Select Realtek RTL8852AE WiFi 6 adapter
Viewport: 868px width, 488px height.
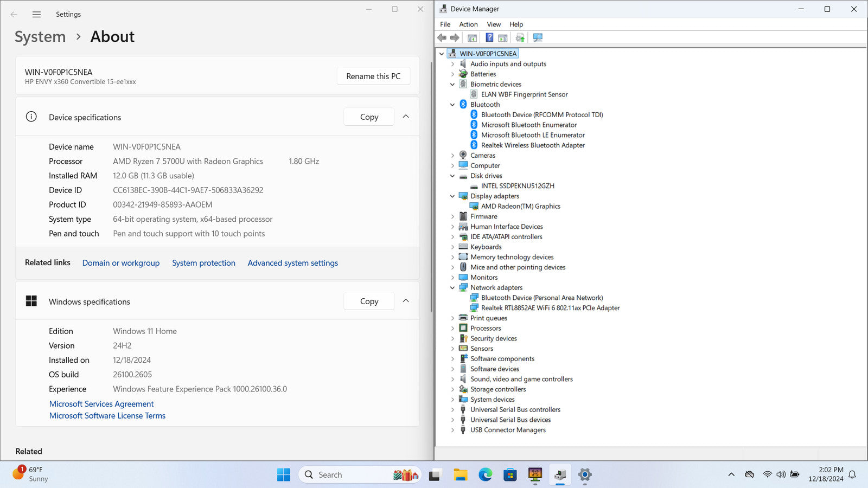point(550,308)
